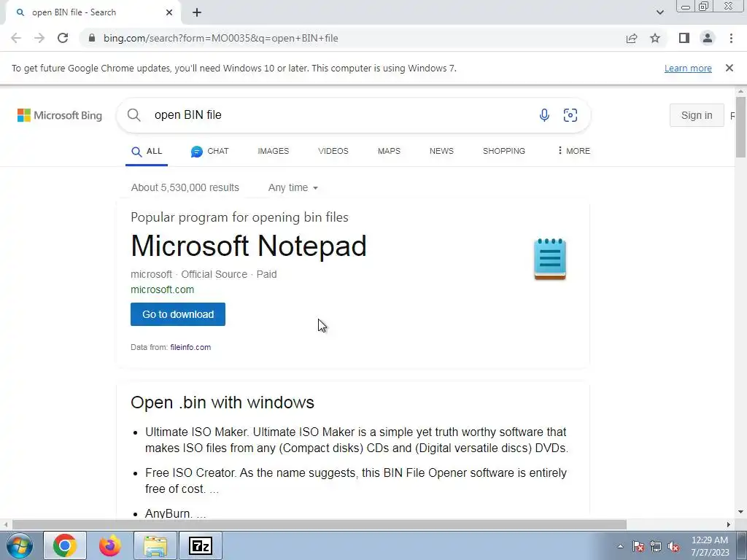Screen dimensions: 747x560
Task: Click the Microsoft Notepad icon image
Action: 550,259
